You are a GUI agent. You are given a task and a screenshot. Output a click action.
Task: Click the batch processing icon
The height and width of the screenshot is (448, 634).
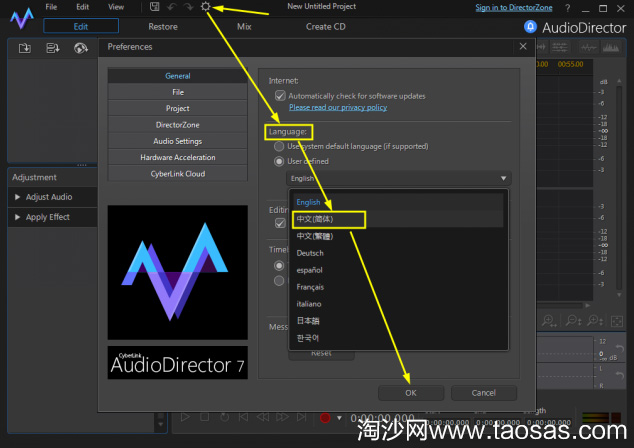[53, 49]
